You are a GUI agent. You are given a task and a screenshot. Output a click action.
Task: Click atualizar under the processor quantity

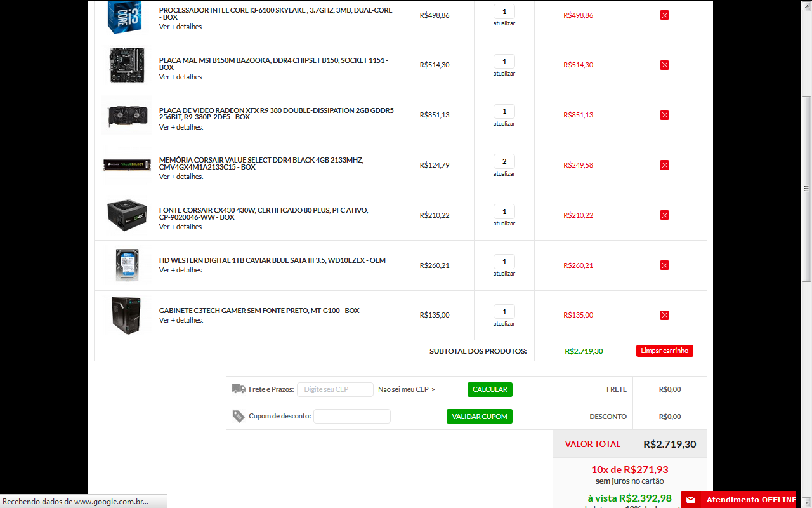point(504,23)
